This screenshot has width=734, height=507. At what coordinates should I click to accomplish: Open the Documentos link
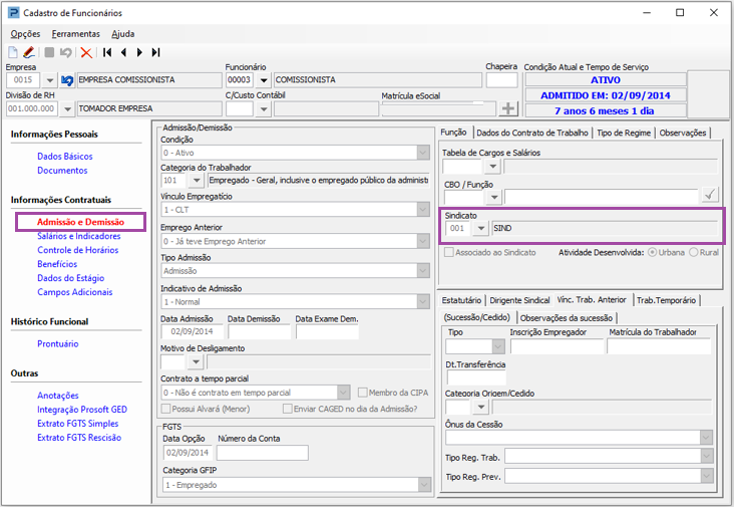62,170
